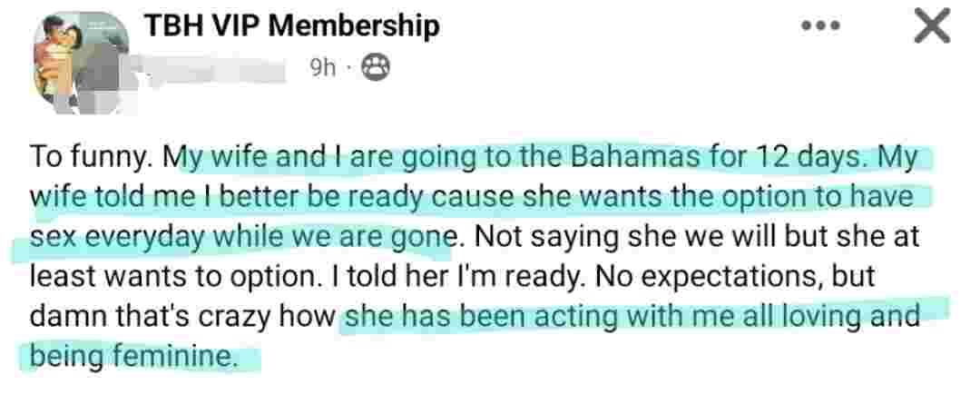Click the highlighted 'being feminine.' text

tap(134, 357)
